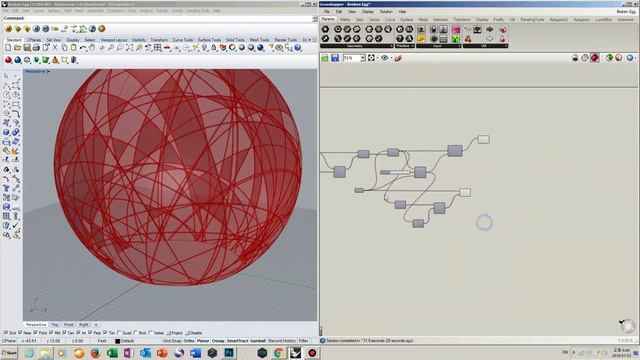Click Grasshopper zoom extents icon
Screen dimensions: 640x360
371,58
